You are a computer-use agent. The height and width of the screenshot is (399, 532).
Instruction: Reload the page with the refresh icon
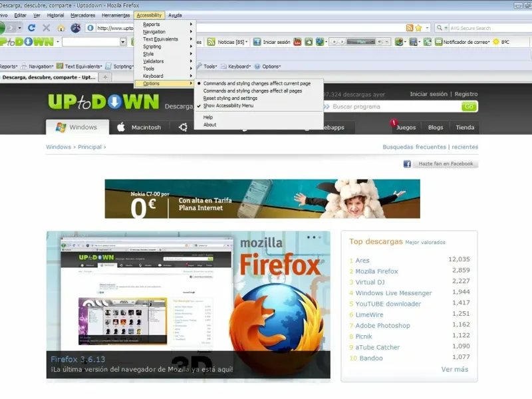(x=31, y=28)
